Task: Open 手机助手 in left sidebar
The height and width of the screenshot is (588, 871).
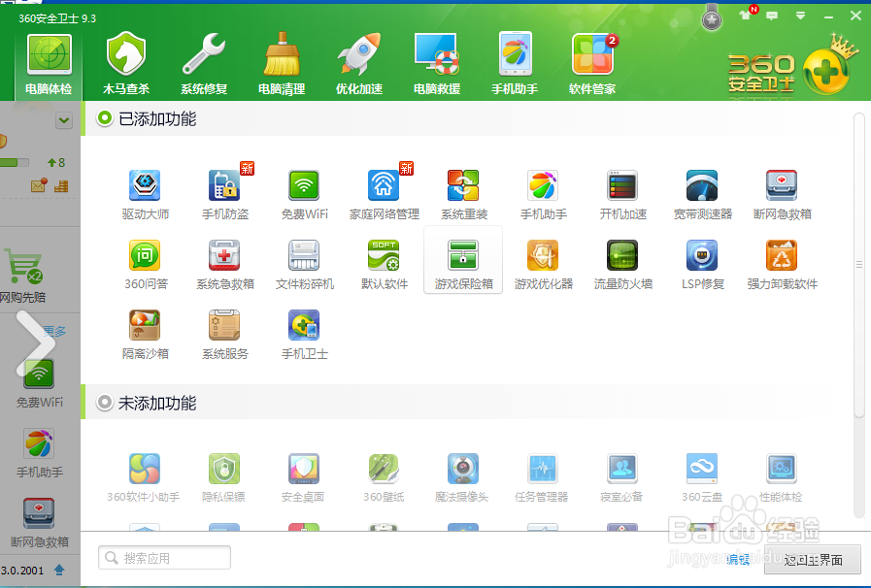Action: [x=39, y=453]
